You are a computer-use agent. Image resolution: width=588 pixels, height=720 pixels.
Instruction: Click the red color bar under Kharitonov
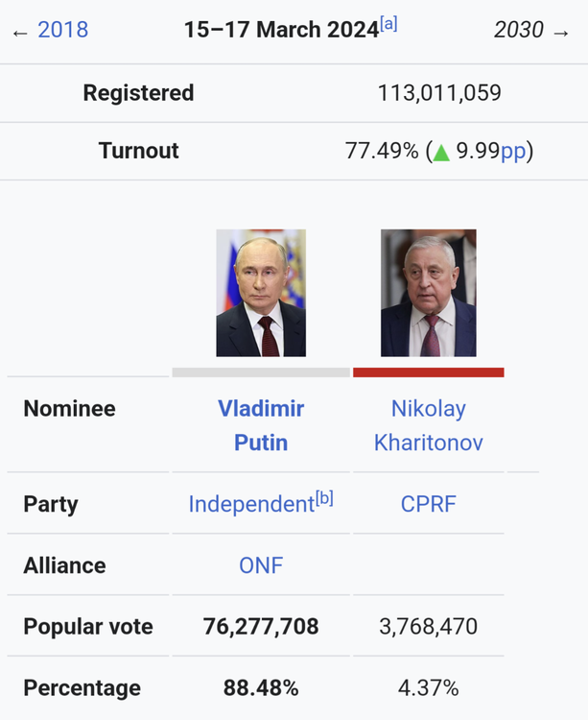click(428, 372)
